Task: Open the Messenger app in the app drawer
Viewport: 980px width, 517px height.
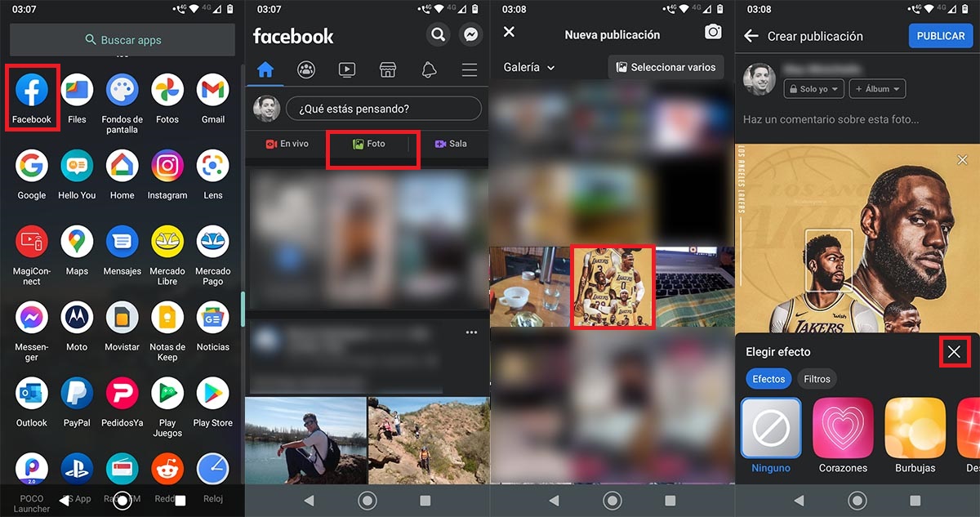Action: 32,318
